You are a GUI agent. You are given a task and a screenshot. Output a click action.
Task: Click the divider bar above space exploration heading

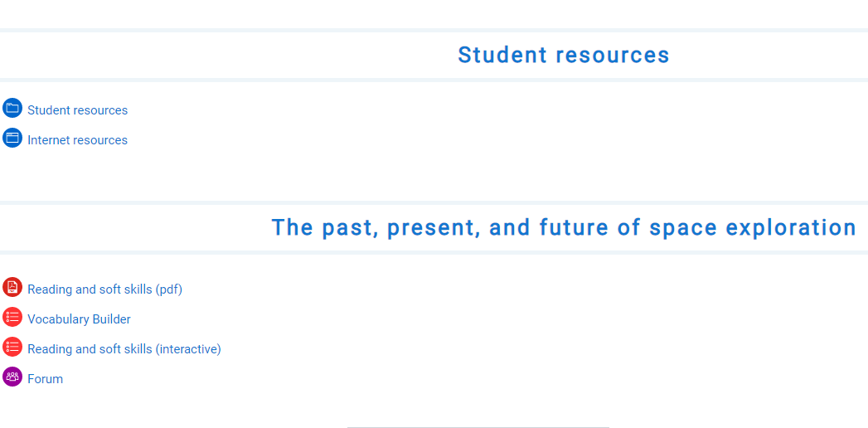pos(434,202)
